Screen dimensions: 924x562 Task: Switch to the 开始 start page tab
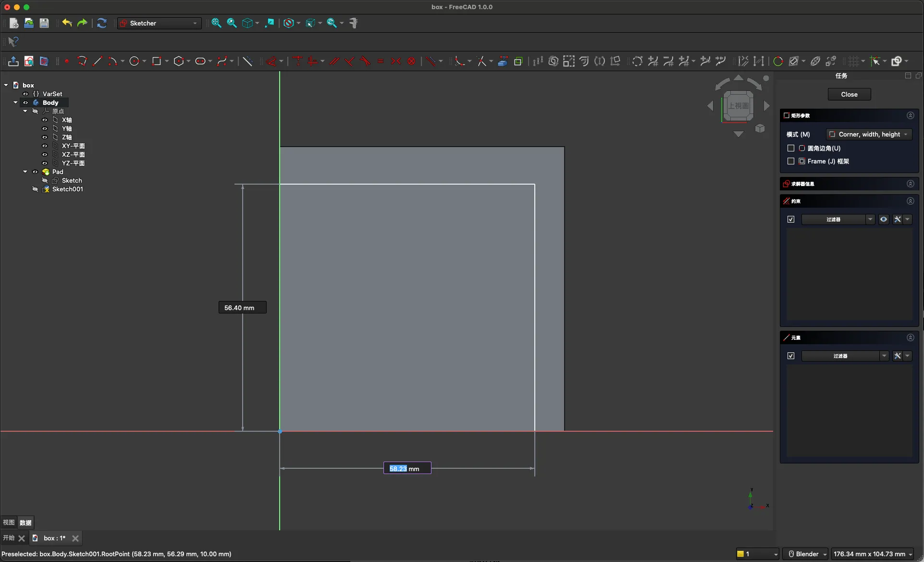pyautogui.click(x=9, y=538)
